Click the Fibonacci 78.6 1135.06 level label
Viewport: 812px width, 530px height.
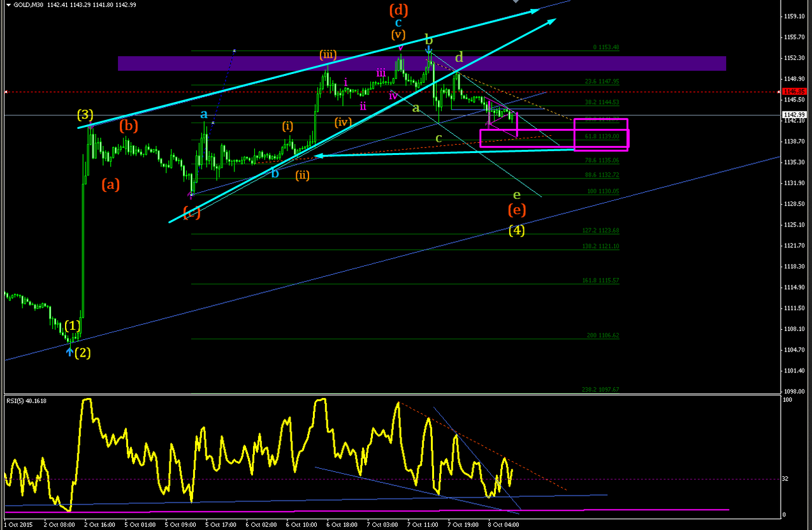click(602, 161)
